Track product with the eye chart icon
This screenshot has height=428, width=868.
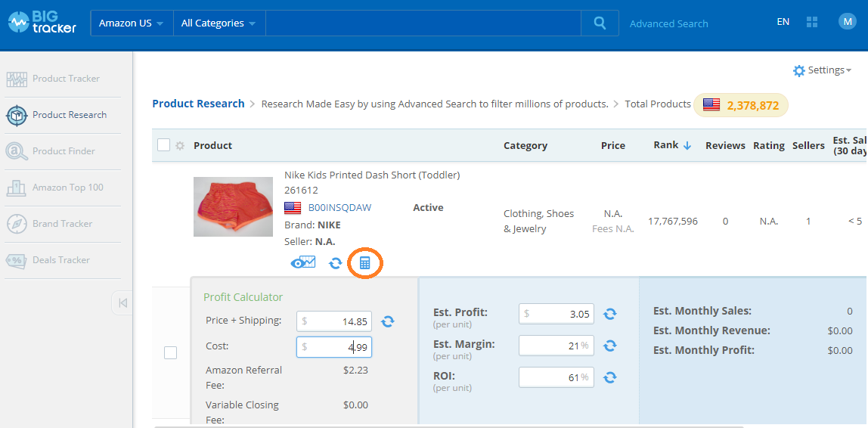tap(302, 262)
